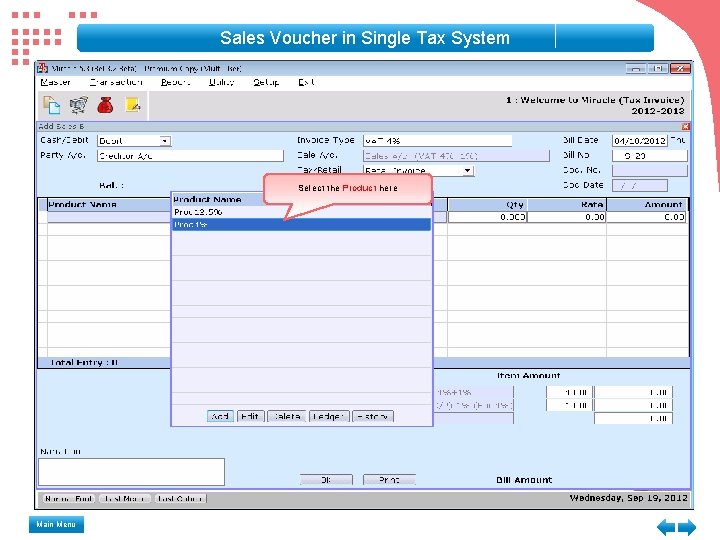720x540 pixels.
Task: Click the Qty cell in first row
Action: [487, 217]
